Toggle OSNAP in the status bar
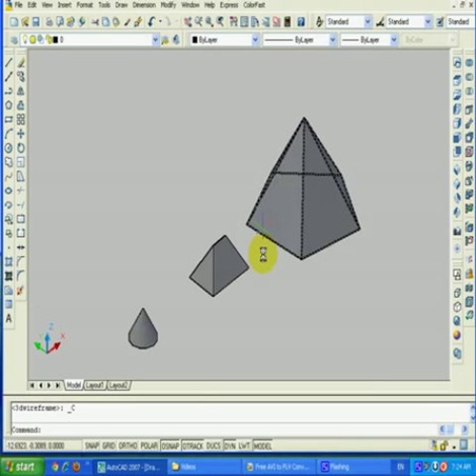 click(x=171, y=446)
